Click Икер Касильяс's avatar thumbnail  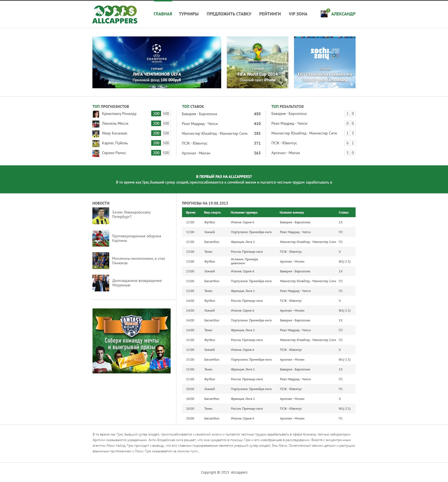pos(96,133)
